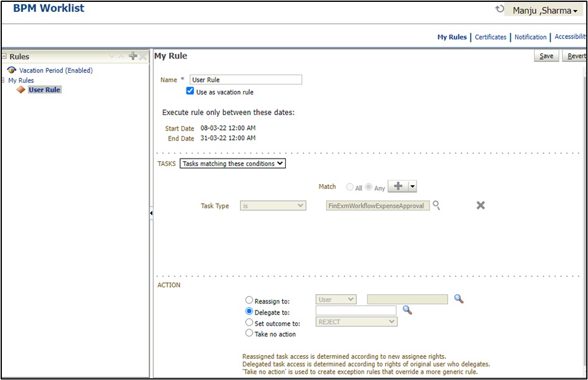The image size is (588, 380).
Task: Open the Reassign to User type dropdown
Action: pos(336,299)
